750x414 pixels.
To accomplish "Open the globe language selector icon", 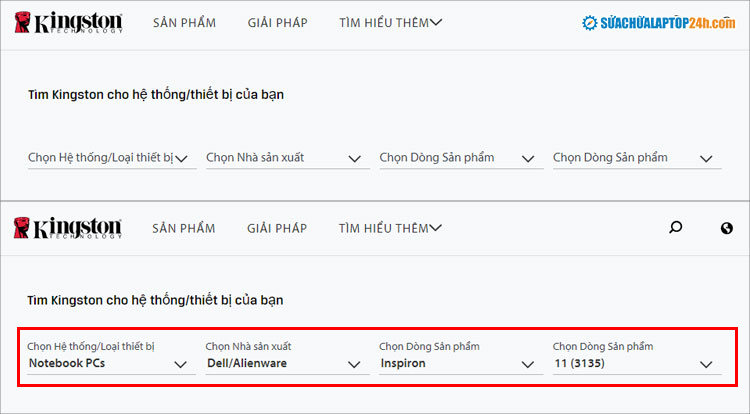I will pyautogui.click(x=727, y=229).
